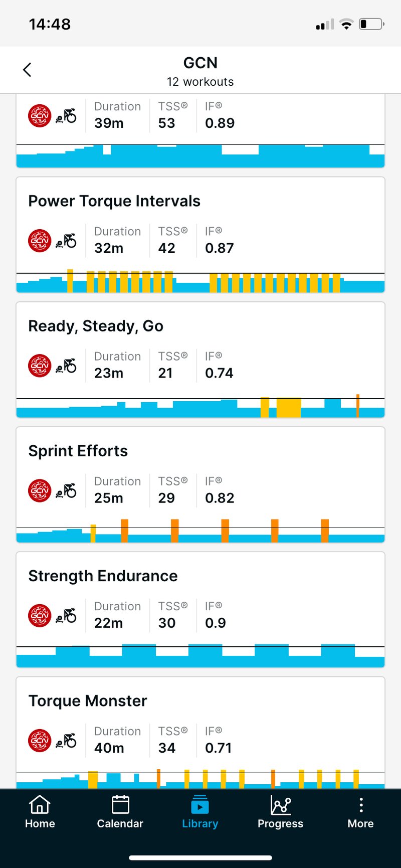Tap the back arrow in header
Screen dimensions: 401x868
tap(27, 70)
